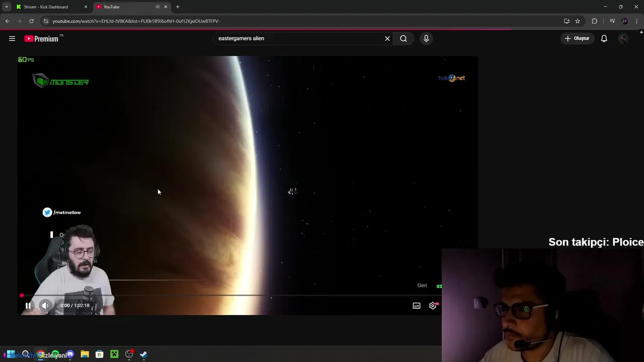Open YouTube notifications bell
The image size is (644, 362).
pos(604,38)
